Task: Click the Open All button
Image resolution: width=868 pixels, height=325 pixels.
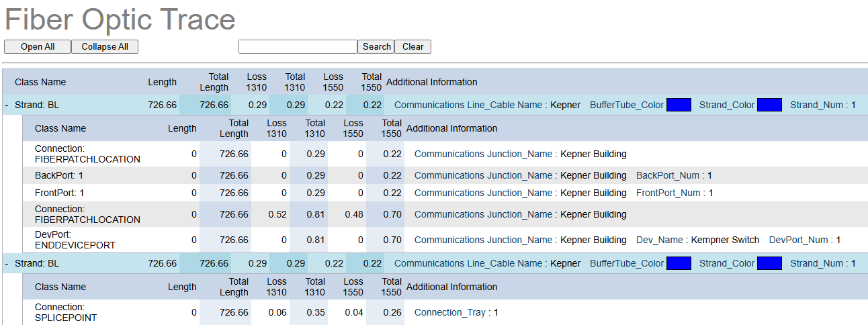Action: 38,46
